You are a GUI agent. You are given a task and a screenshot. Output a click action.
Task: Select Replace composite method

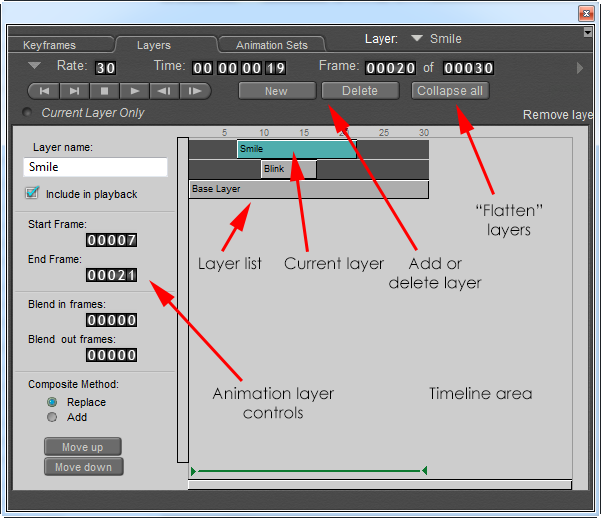pos(52,402)
